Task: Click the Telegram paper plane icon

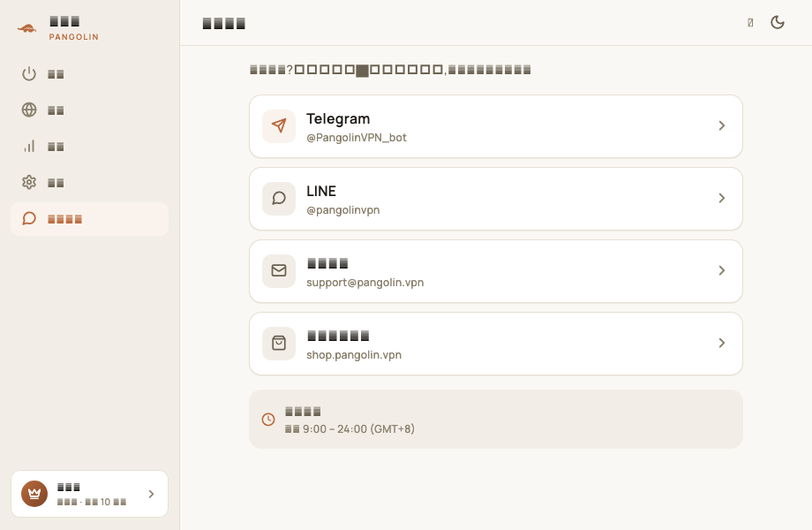Action: coord(279,126)
